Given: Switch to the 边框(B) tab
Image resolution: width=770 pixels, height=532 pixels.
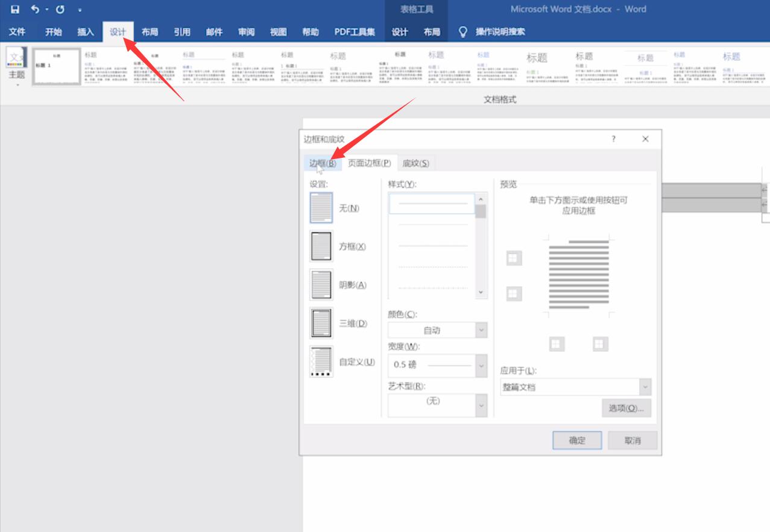Looking at the screenshot, I should 323,163.
